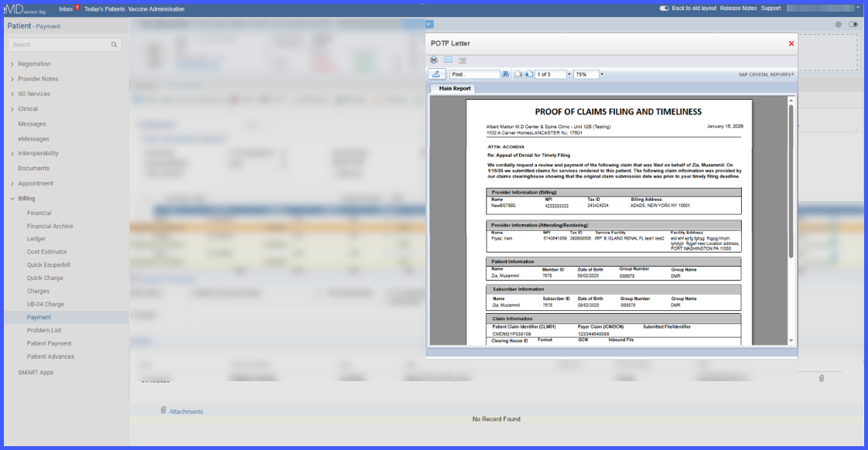The width and height of the screenshot is (868, 450).
Task: Go to the next report page
Action: pyautogui.click(x=529, y=74)
